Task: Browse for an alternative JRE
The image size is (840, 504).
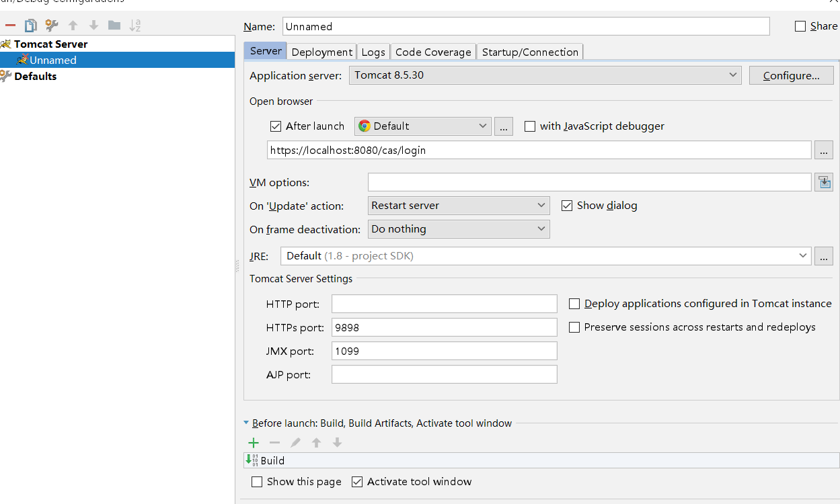Action: pos(824,255)
